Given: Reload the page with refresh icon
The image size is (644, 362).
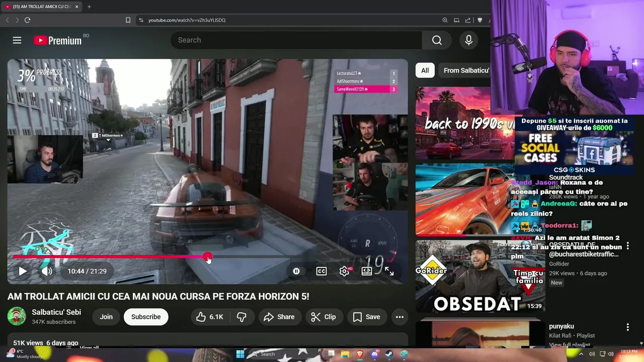Looking at the screenshot, I should [27, 20].
